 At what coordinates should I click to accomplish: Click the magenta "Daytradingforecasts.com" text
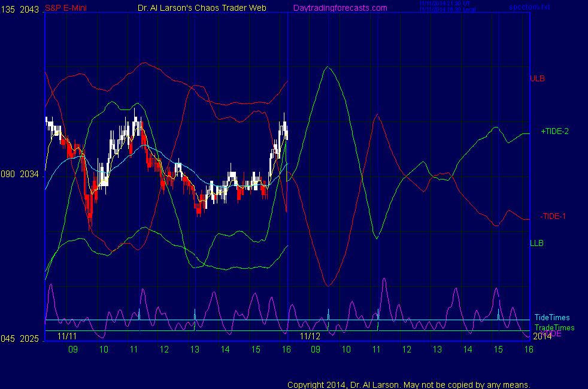coord(340,8)
